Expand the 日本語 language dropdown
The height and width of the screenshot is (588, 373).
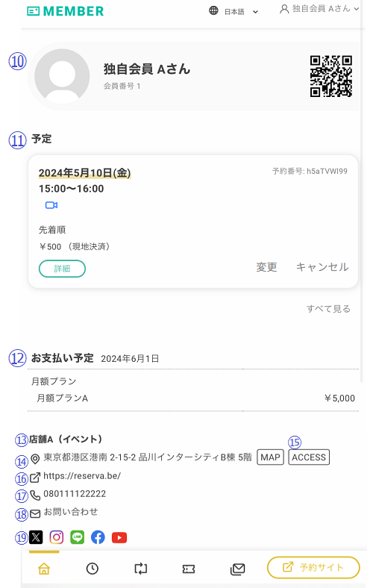tap(233, 11)
